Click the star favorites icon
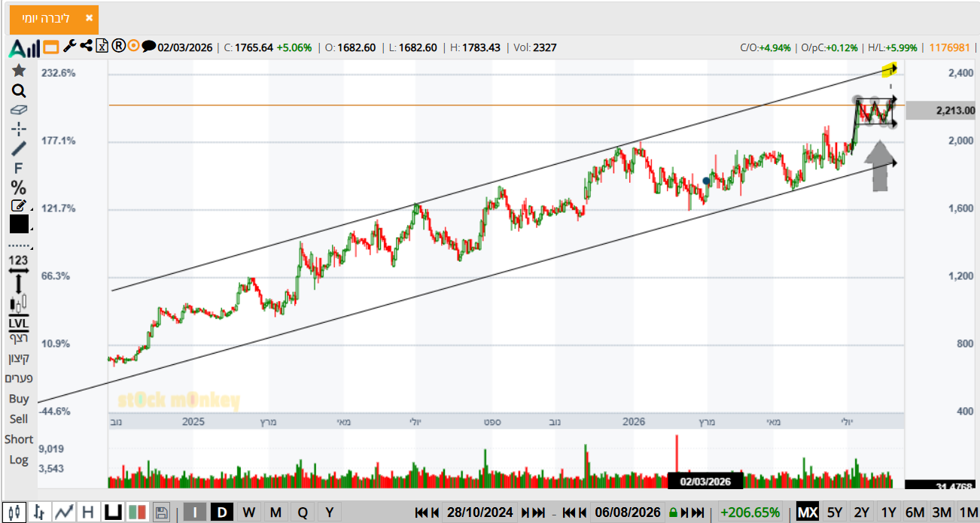Viewport: 980px width, 523px height. pos(19,70)
